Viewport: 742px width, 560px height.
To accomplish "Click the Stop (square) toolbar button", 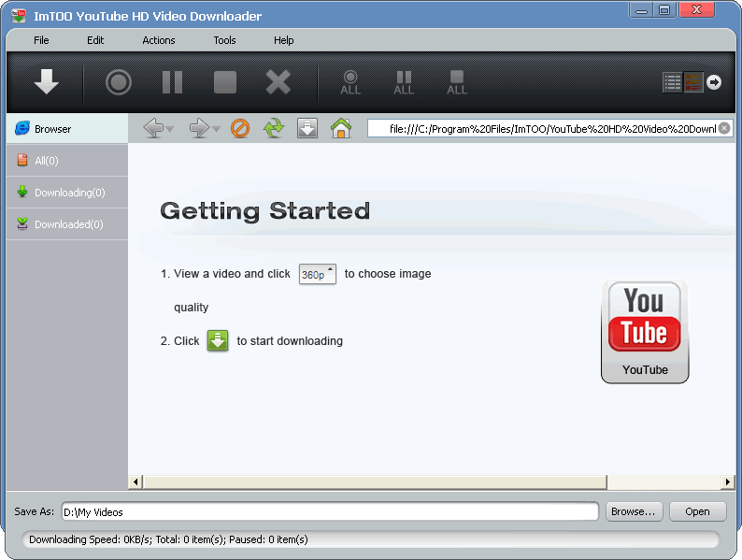I will 225,82.
